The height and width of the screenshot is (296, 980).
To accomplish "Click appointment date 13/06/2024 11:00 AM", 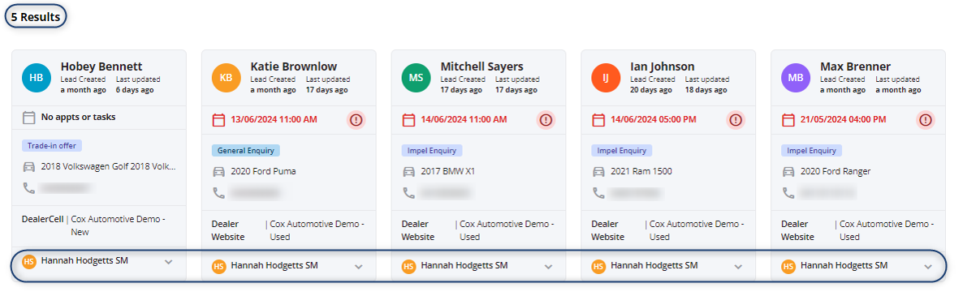I will tap(274, 120).
